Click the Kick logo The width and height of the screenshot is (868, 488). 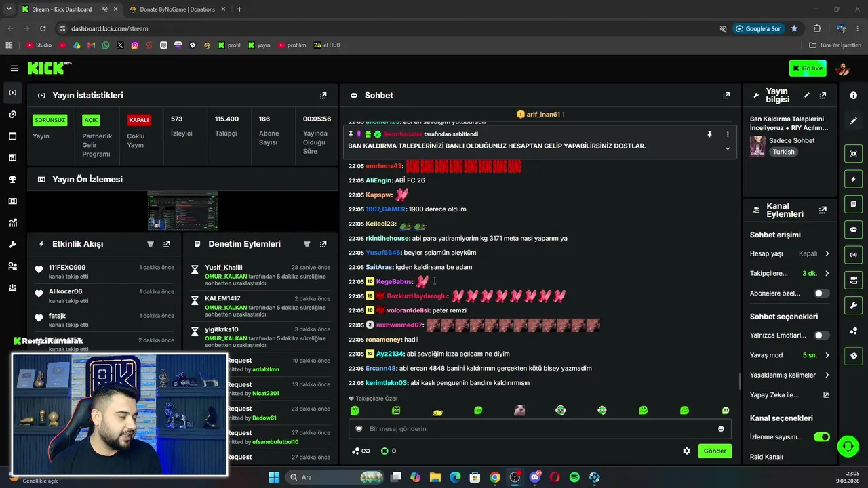50,68
